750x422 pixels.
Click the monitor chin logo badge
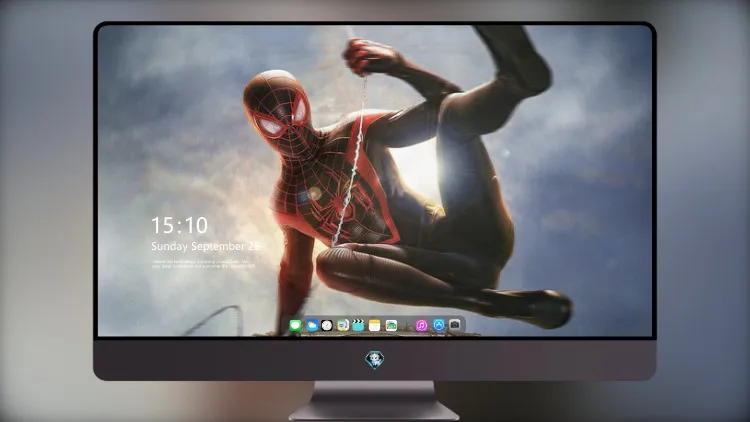[x=375, y=360]
